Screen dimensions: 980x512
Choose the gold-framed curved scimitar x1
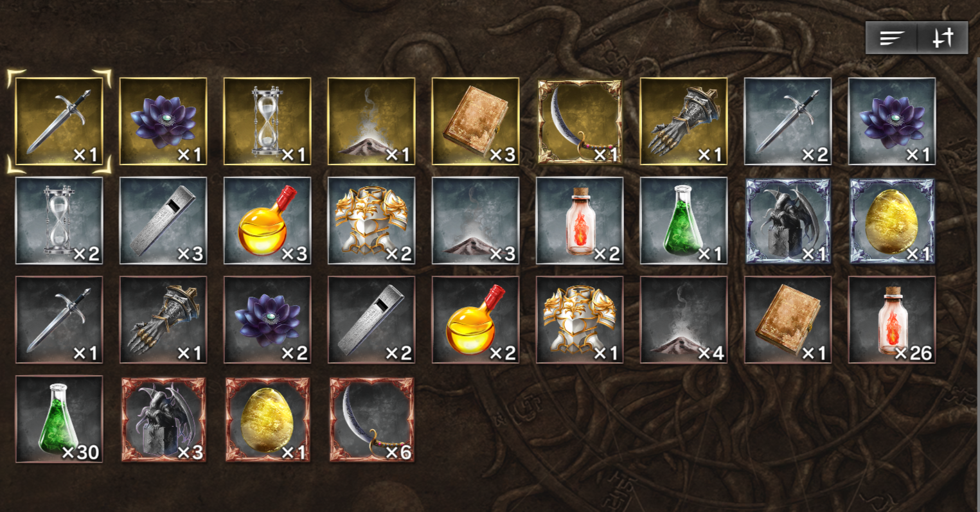580,121
